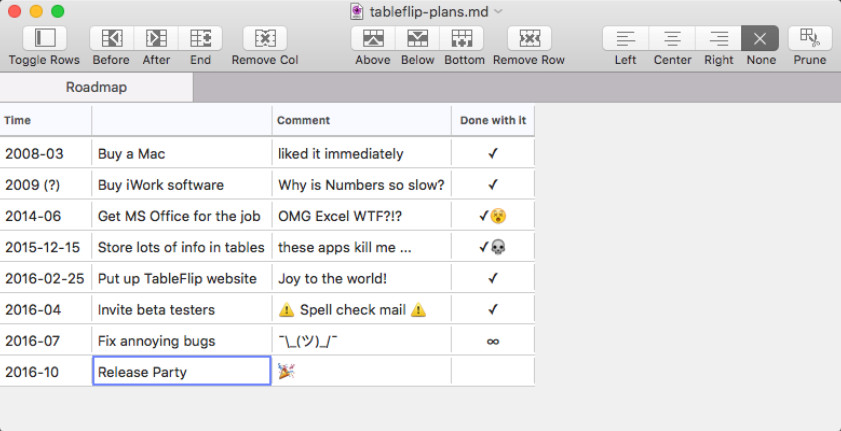Screen dimensions: 841x431
Task: Select the 2014-06 cell
Action: tap(46, 216)
